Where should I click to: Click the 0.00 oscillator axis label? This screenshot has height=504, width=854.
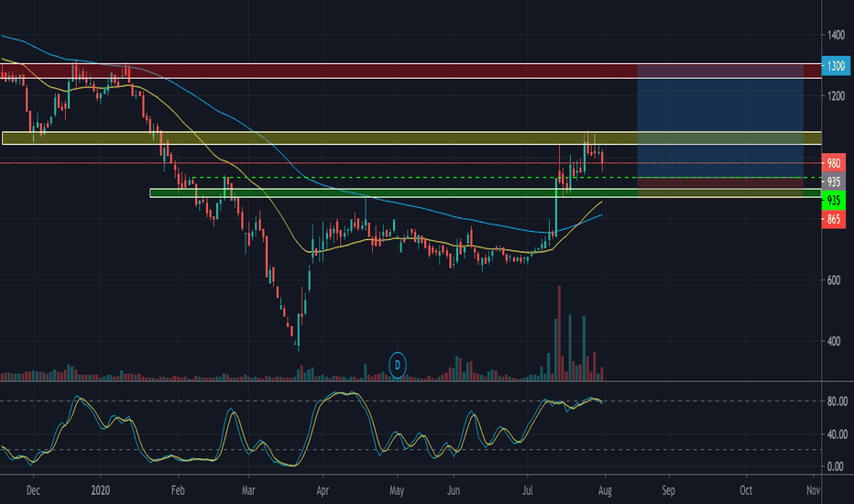[x=836, y=466]
